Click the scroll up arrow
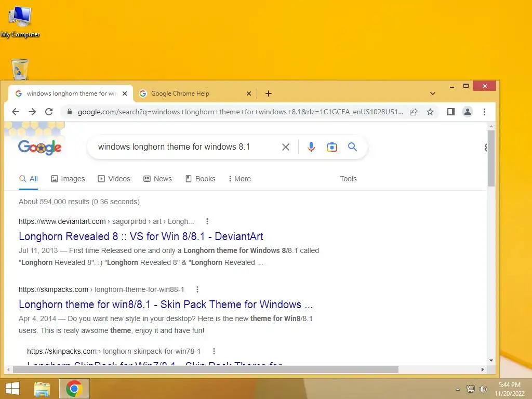The width and height of the screenshot is (532, 399). point(491,127)
